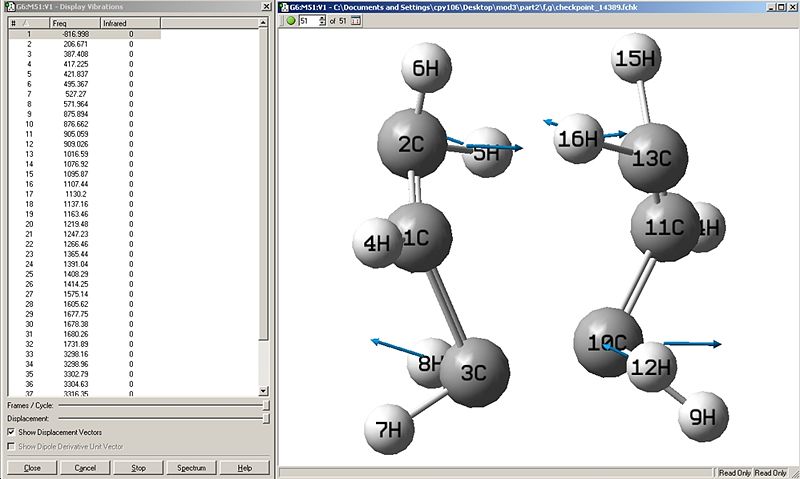The width and height of the screenshot is (800, 479).
Task: Click vibration list scroll up arrow
Action: pyautogui.click(x=263, y=22)
